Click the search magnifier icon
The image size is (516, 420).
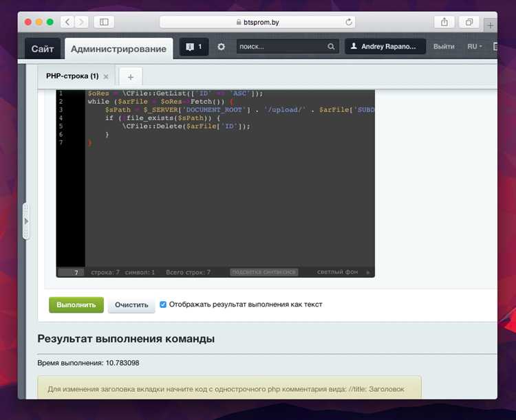coord(331,47)
